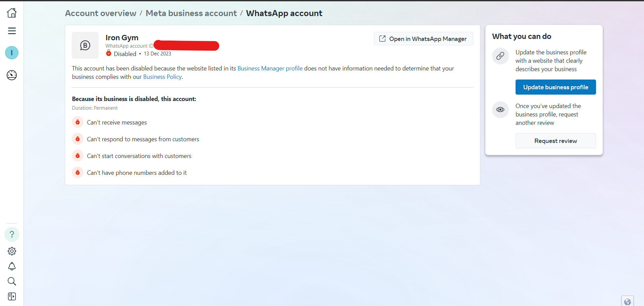Click the 13 Dec 2023 date

click(158, 54)
